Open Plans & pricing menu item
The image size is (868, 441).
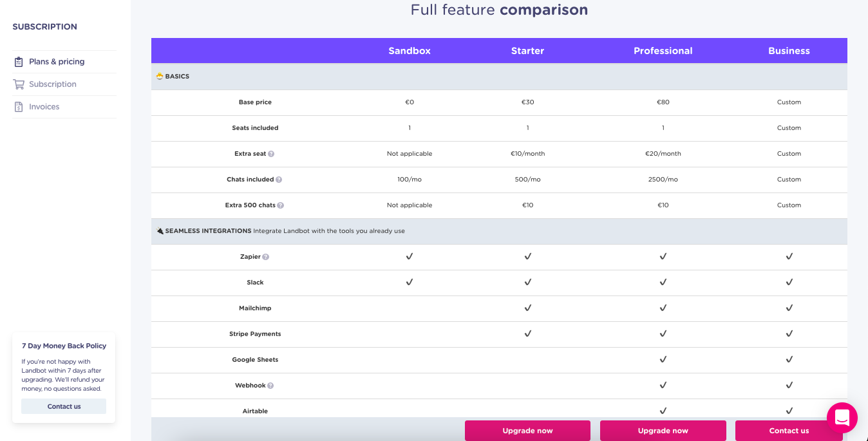coord(57,62)
